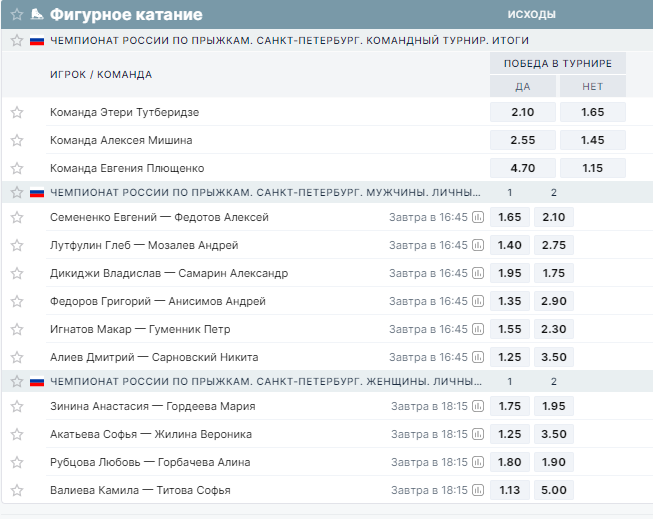
Task: Click the Фигурное катание header title
Action: click(126, 15)
